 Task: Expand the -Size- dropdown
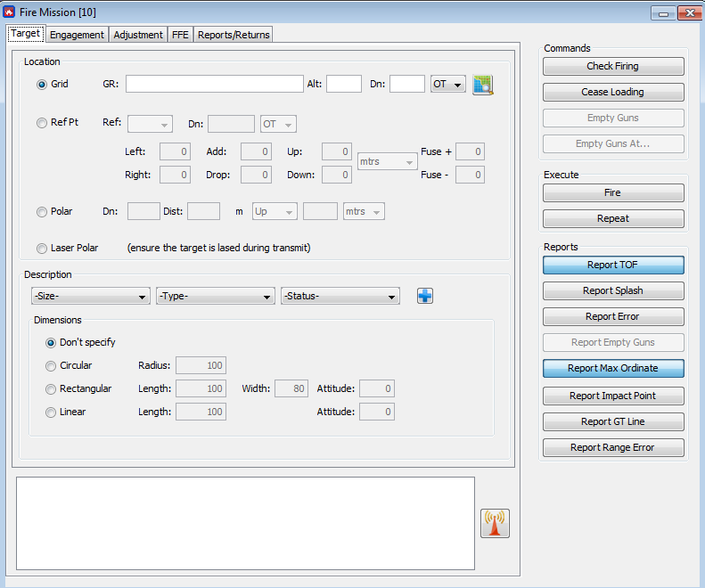coord(91,297)
